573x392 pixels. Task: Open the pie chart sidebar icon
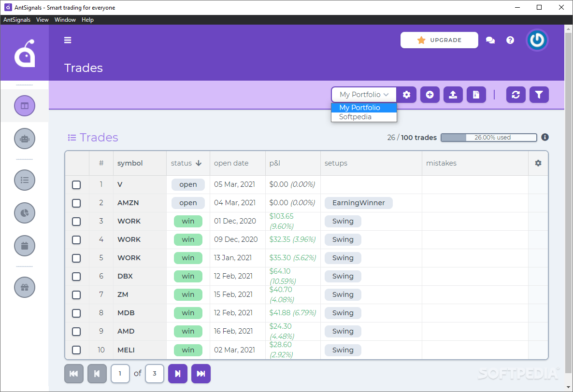[25, 213]
